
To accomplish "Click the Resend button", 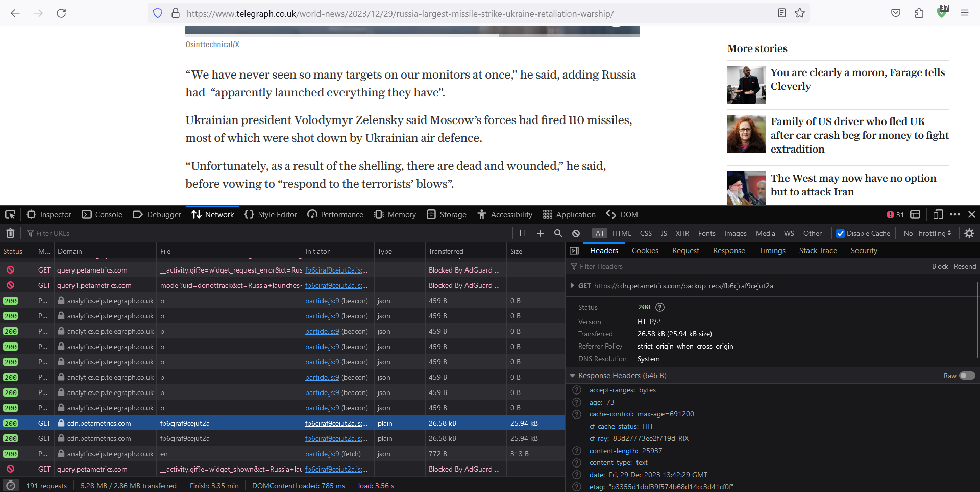I will click(965, 266).
